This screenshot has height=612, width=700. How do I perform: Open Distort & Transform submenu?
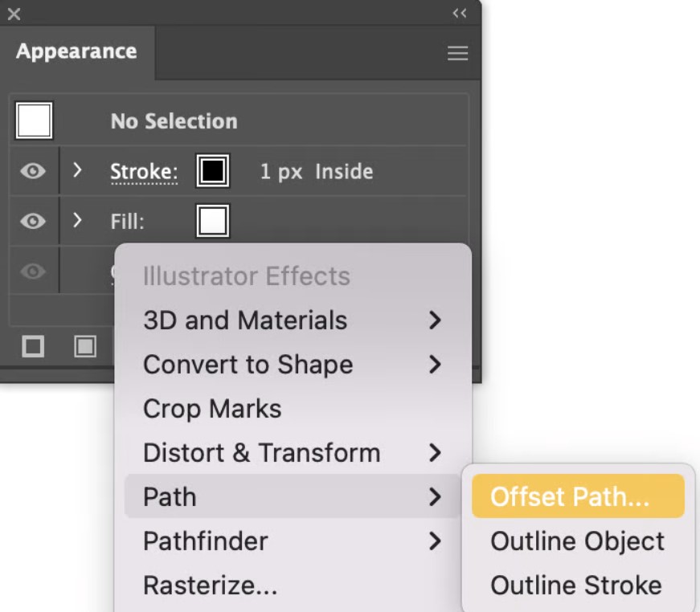(293, 452)
